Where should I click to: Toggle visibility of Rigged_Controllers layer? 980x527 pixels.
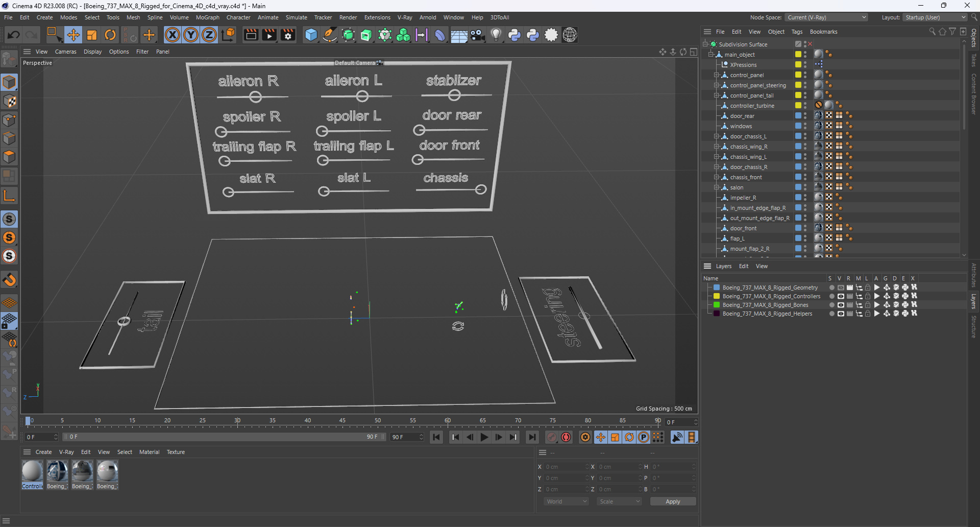841,296
